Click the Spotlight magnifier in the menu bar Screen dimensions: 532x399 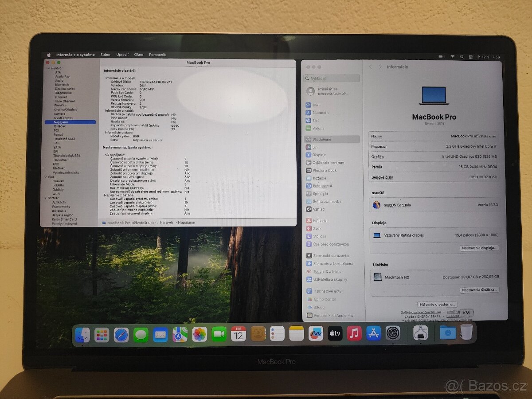pos(462,57)
